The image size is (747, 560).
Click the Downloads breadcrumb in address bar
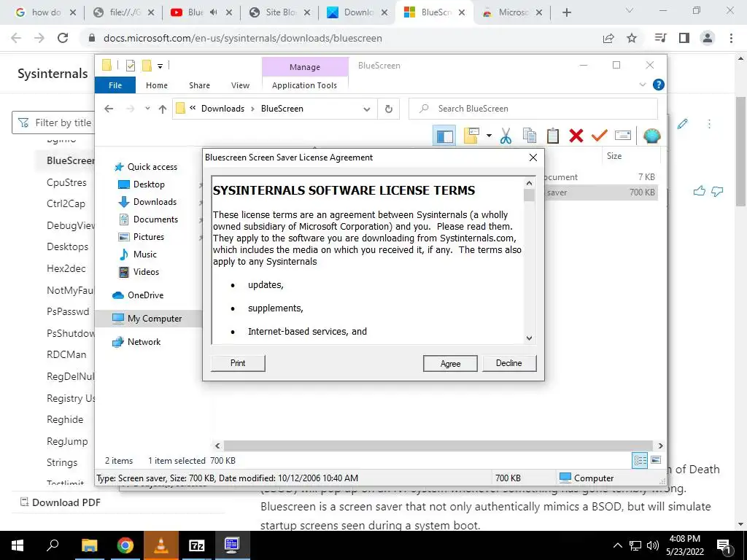[x=222, y=109]
